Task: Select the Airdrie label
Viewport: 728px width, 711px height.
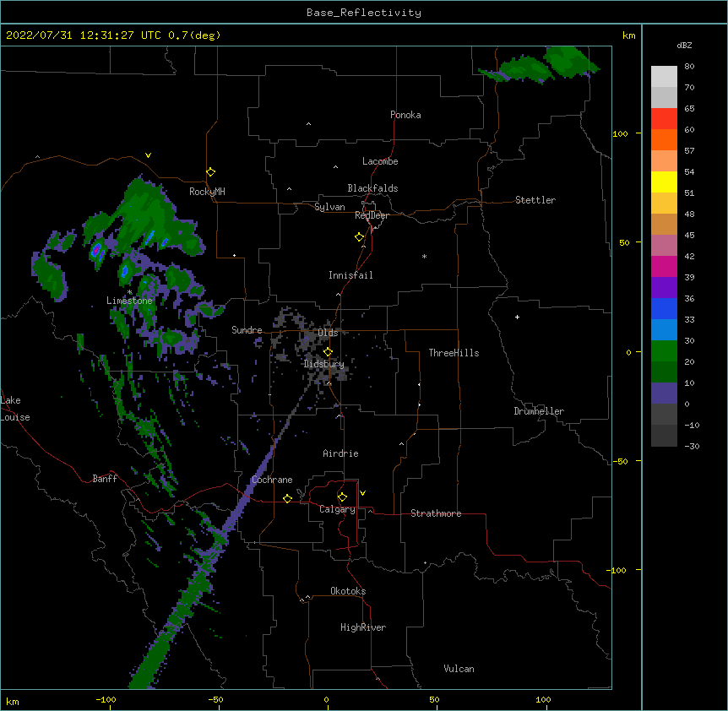Action: point(341,453)
